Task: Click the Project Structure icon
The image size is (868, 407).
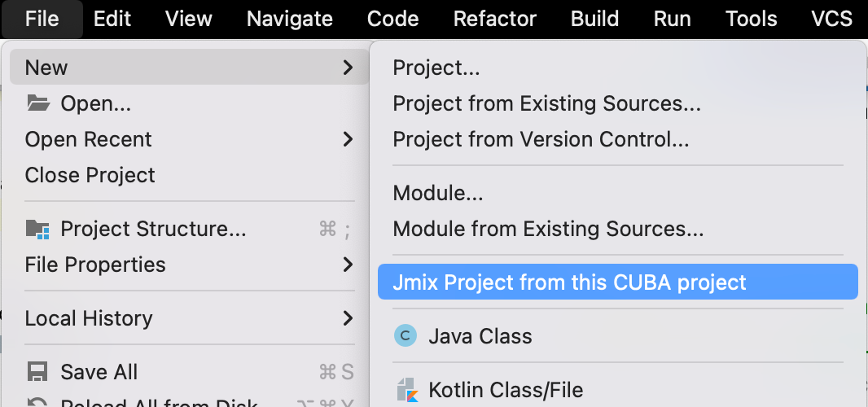Action: (37, 230)
